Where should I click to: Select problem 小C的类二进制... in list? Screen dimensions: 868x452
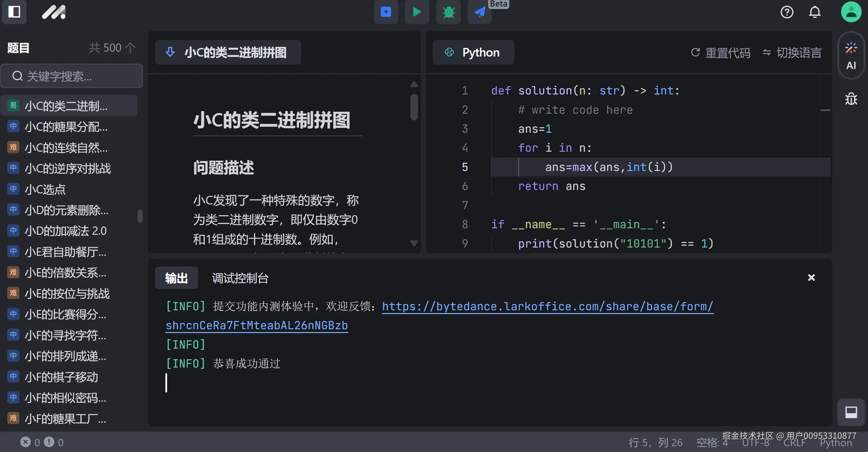(x=69, y=106)
